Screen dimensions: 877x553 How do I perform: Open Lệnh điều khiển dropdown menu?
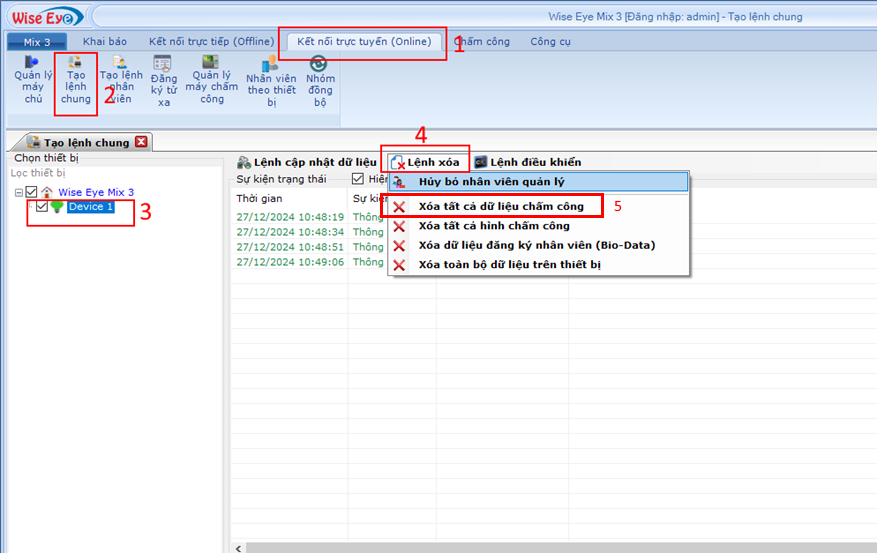coord(527,162)
